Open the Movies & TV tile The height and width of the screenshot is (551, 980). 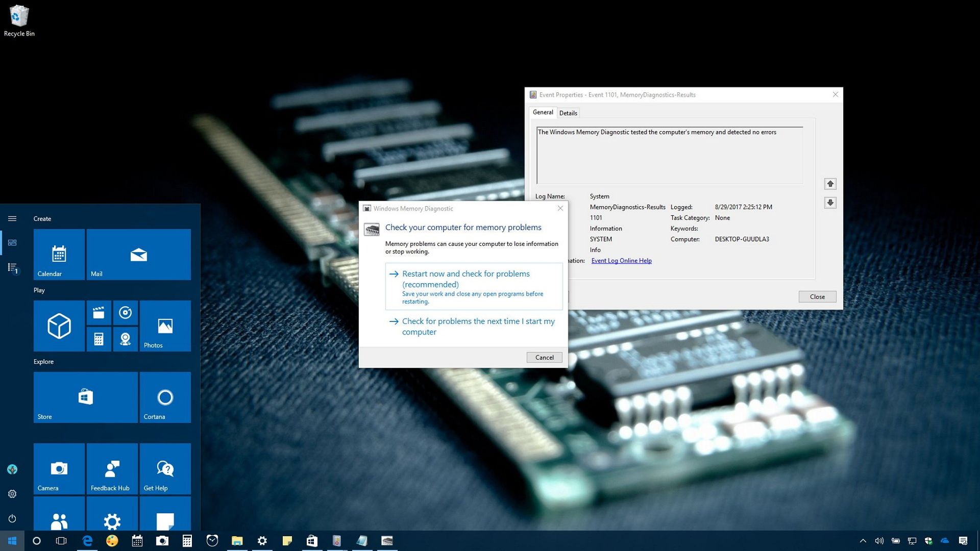click(x=99, y=313)
